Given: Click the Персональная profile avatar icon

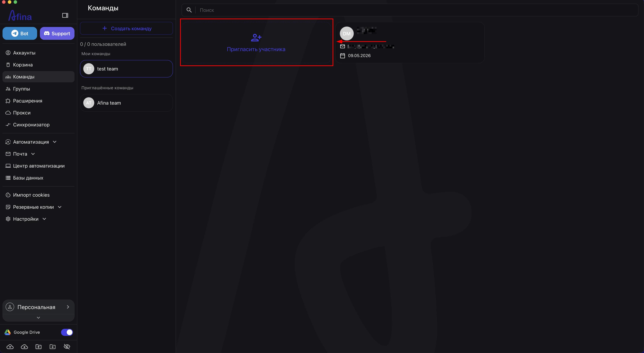Looking at the screenshot, I should 10,307.
